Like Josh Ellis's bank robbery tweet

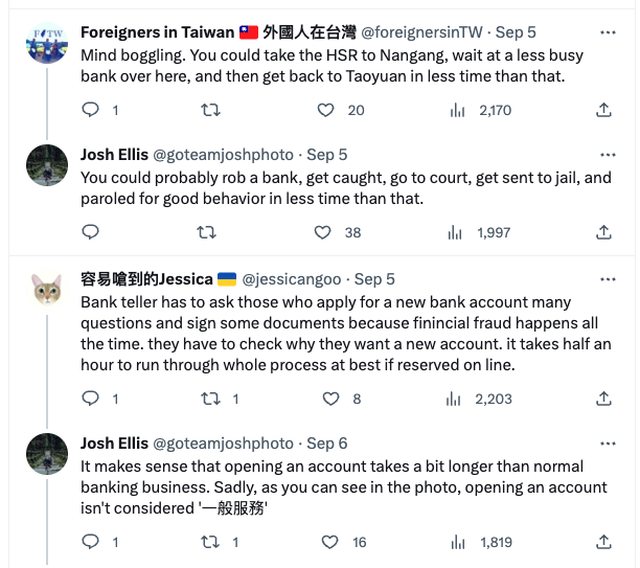coord(323,232)
